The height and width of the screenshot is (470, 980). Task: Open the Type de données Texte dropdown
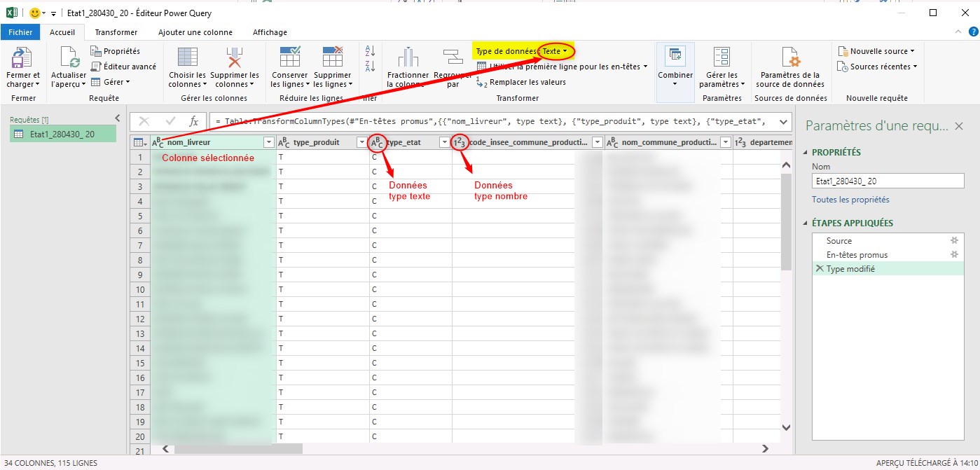(555, 51)
